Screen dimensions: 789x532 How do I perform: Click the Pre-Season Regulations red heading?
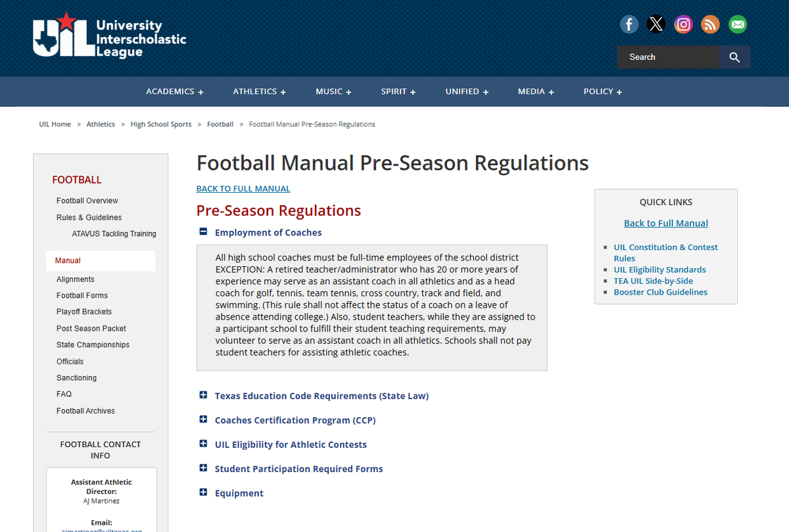point(279,210)
